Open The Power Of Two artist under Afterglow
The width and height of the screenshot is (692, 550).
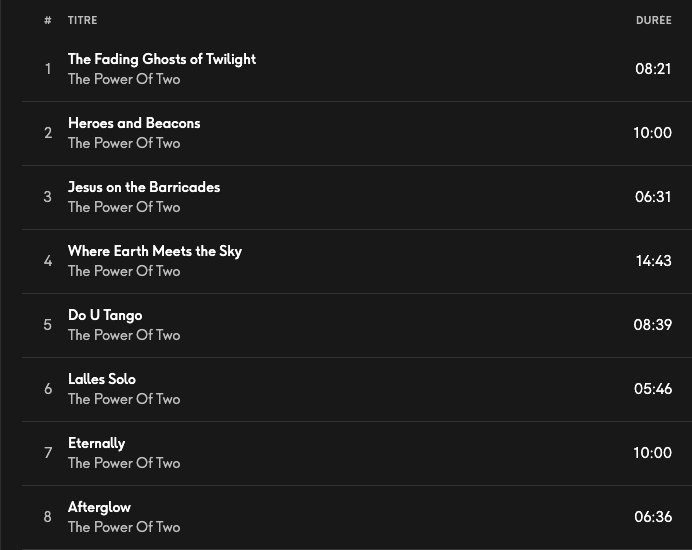[x=124, y=527]
